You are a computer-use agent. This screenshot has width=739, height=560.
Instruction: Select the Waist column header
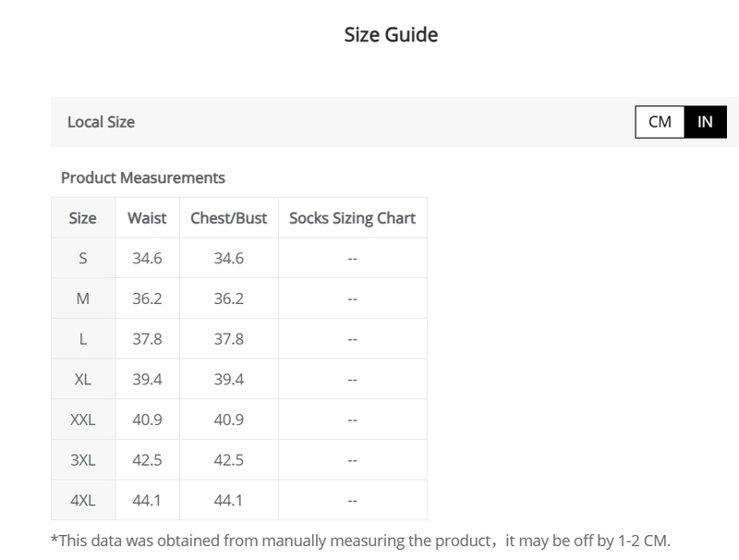[x=147, y=219]
